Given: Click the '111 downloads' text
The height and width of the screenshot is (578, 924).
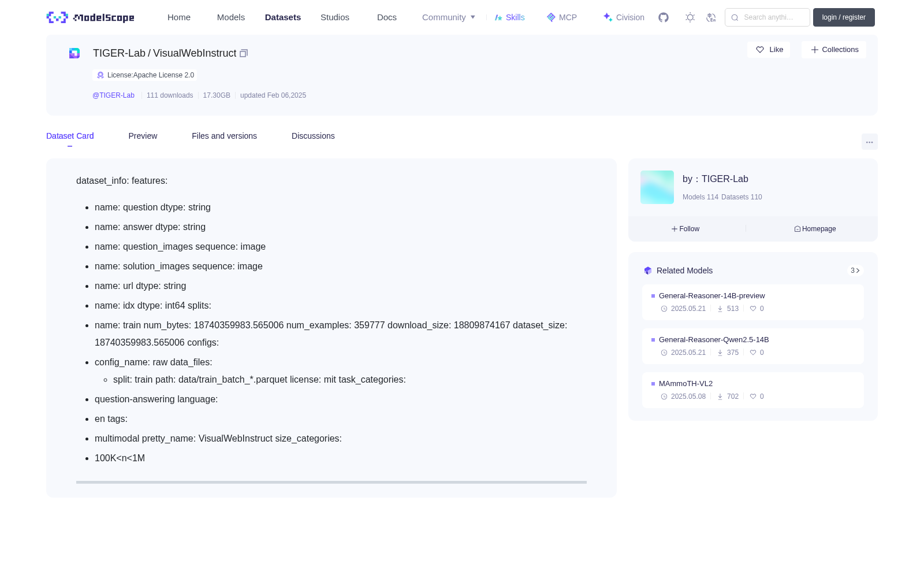Looking at the screenshot, I should [x=170, y=95].
